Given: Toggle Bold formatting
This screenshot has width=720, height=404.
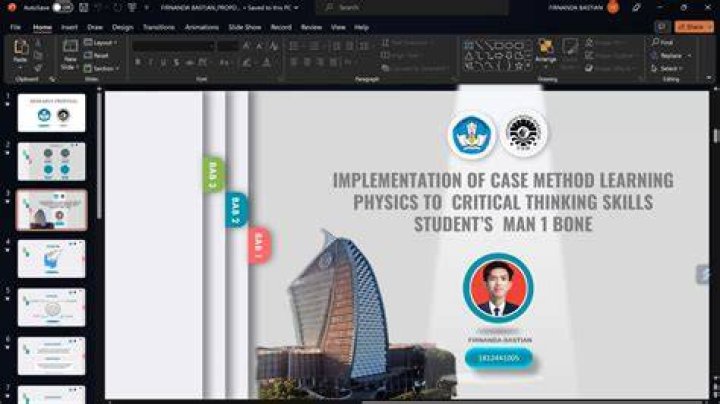Looking at the screenshot, I should click(x=137, y=62).
